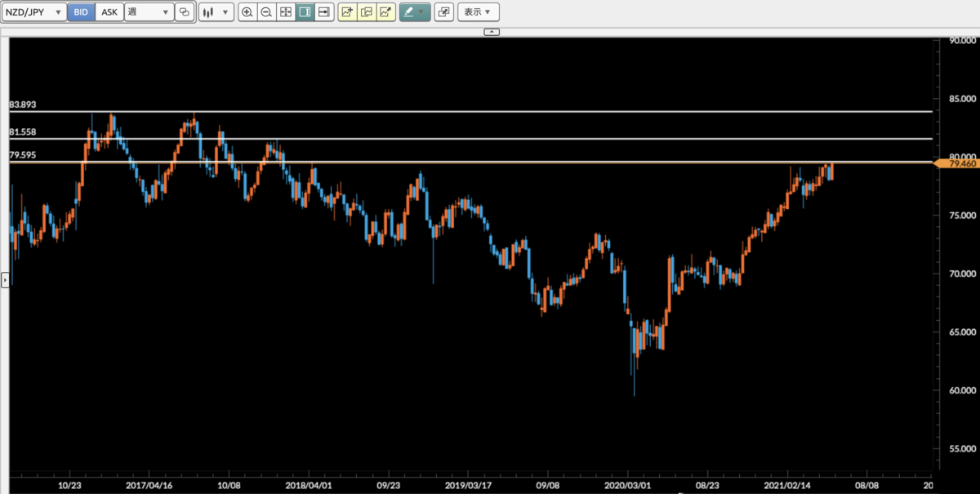This screenshot has width=980, height=494.
Task: Click the 09/23 date label on time axis
Action: click(x=388, y=484)
